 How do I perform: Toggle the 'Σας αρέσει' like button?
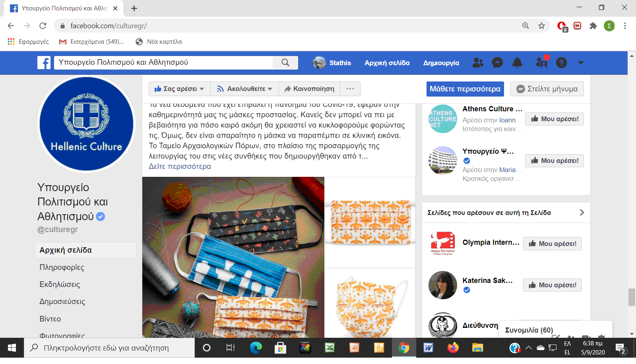179,89
